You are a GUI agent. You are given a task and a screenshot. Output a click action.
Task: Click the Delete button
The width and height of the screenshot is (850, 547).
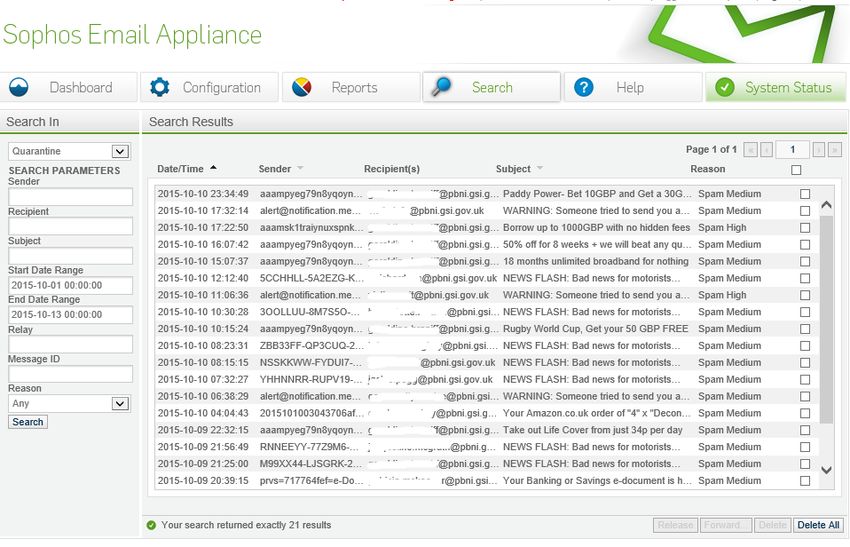772,525
